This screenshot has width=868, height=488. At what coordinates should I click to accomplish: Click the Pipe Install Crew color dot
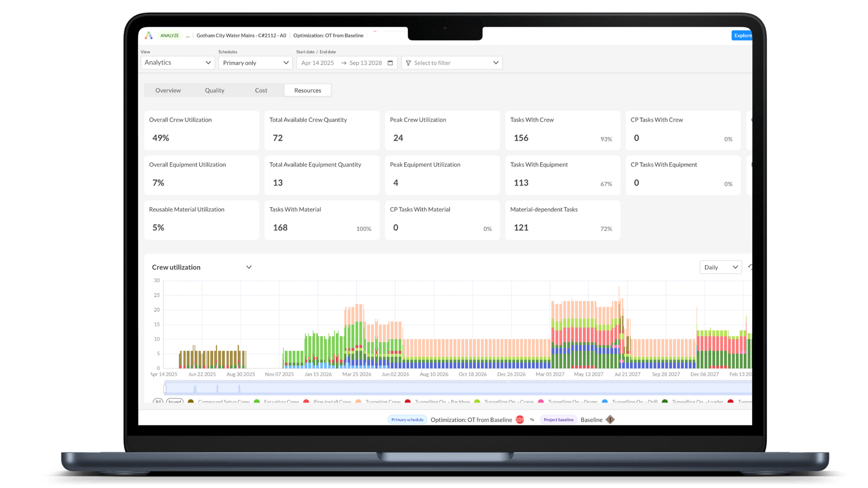(306, 402)
